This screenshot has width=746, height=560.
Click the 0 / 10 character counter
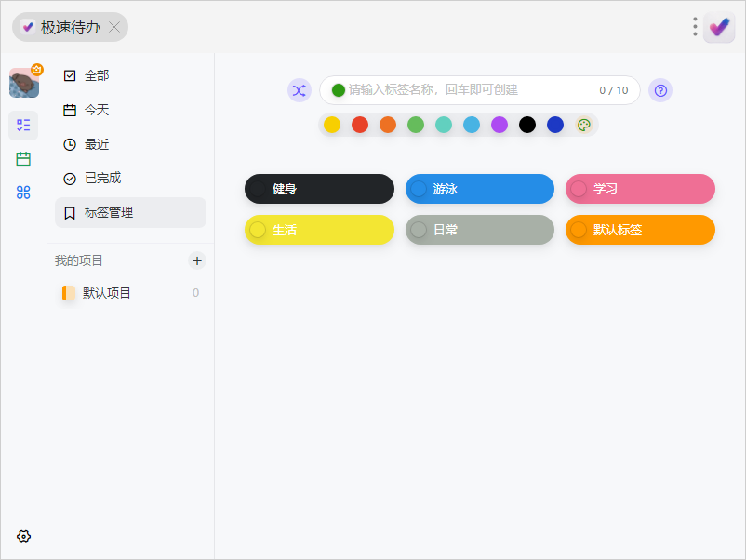[x=614, y=90]
